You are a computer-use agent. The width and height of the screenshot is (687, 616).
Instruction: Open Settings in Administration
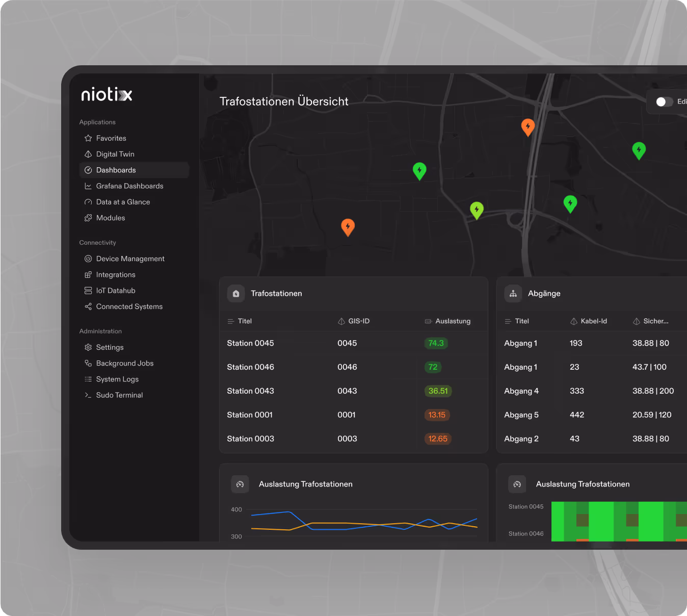tap(110, 347)
